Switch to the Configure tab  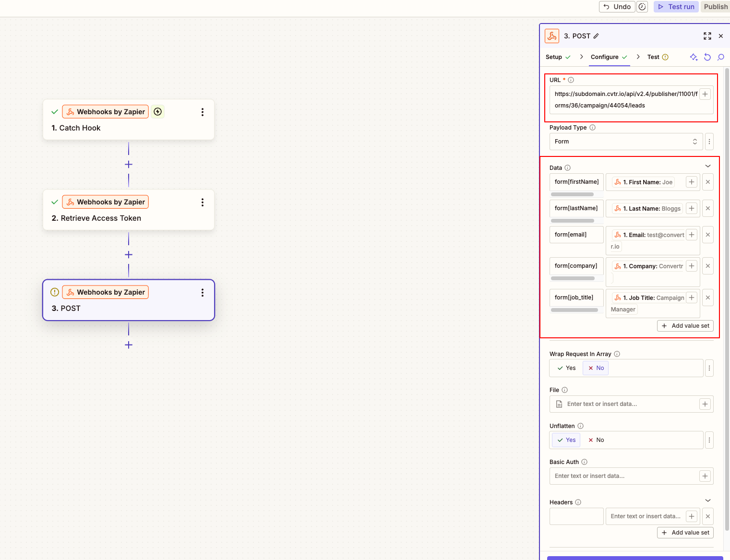(609, 57)
